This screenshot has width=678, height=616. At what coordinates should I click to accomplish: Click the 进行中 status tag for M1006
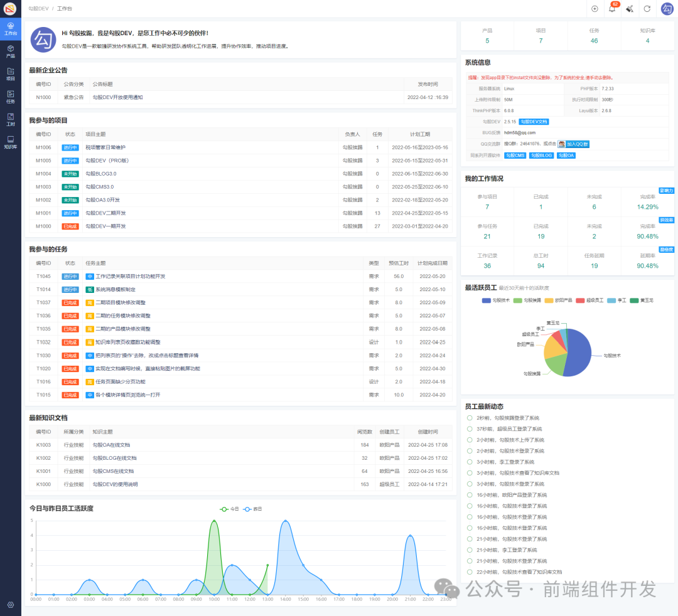[70, 148]
